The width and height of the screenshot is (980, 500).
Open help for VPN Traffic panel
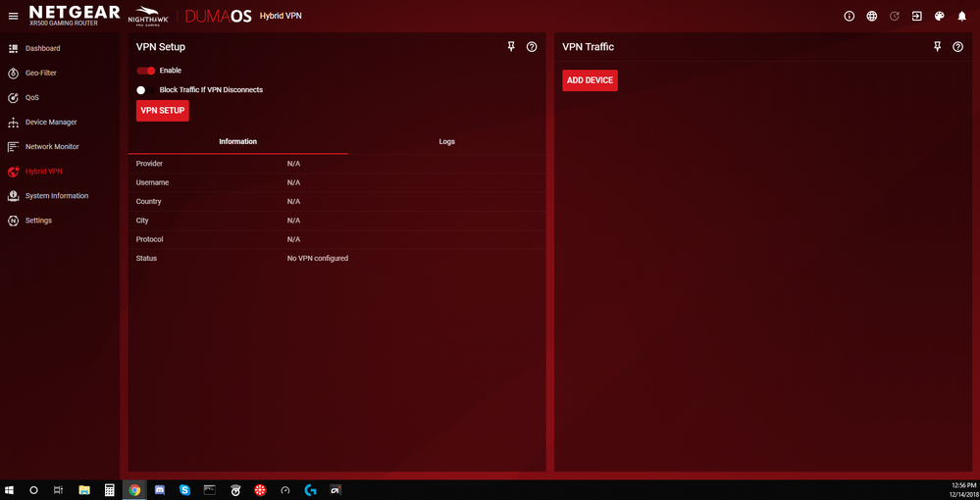pos(957,47)
